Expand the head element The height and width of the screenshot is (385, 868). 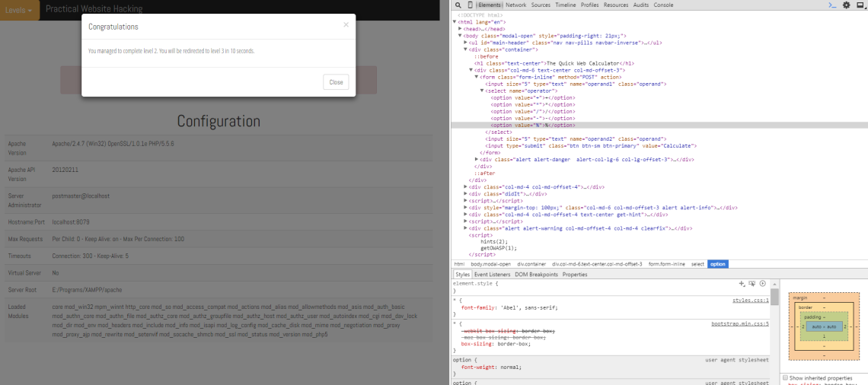[460, 29]
